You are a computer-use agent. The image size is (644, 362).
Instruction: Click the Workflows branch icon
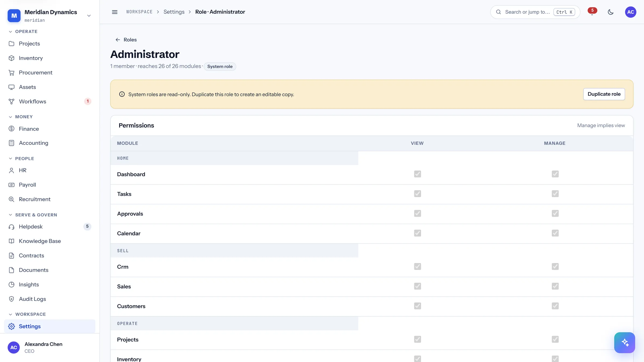[12, 101]
